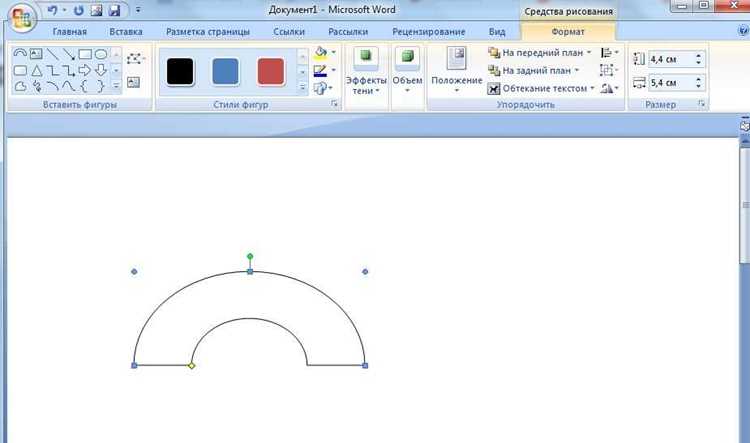Expand the shape styles gallery More arrow
750x443 pixels.
click(x=302, y=88)
